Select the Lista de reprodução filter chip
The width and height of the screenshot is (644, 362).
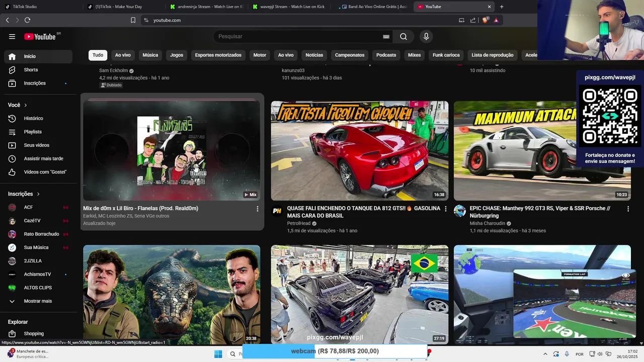point(493,55)
